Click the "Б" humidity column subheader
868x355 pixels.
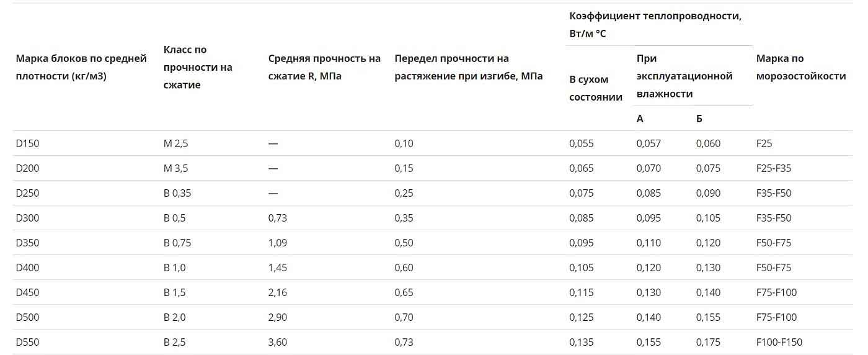699,119
